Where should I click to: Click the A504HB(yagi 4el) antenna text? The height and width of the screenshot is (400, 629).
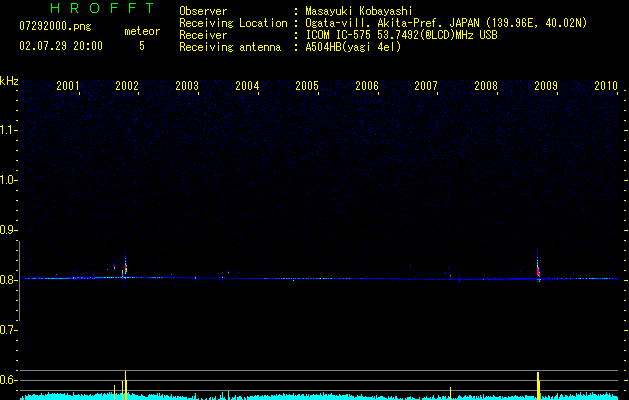(x=353, y=47)
